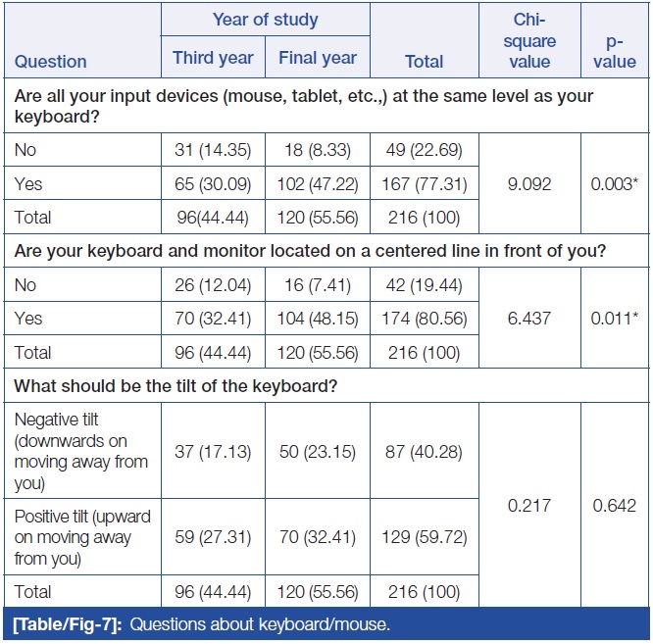Screen dimensions: 653x644
Task: Click the cell with 129 (59.72)
Action: (x=425, y=536)
